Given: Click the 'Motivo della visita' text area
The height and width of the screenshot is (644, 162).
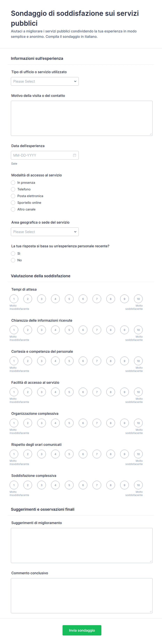Looking at the screenshot, I should point(82,118).
